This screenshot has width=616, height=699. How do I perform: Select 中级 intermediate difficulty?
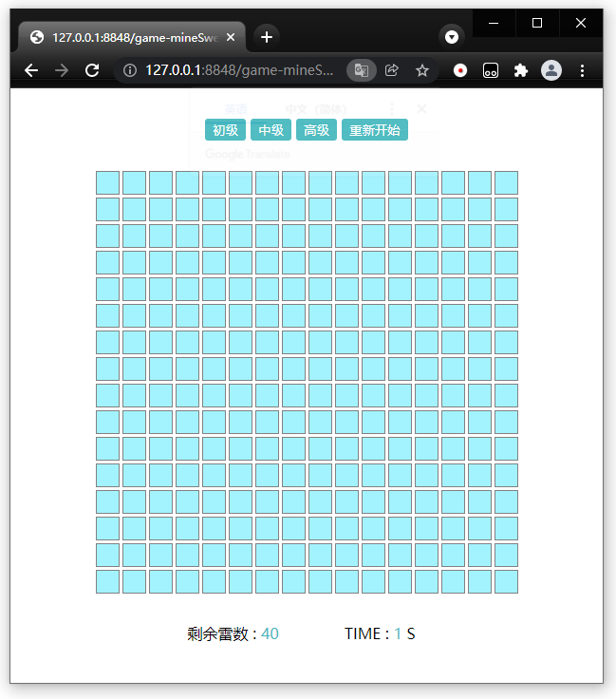271,130
